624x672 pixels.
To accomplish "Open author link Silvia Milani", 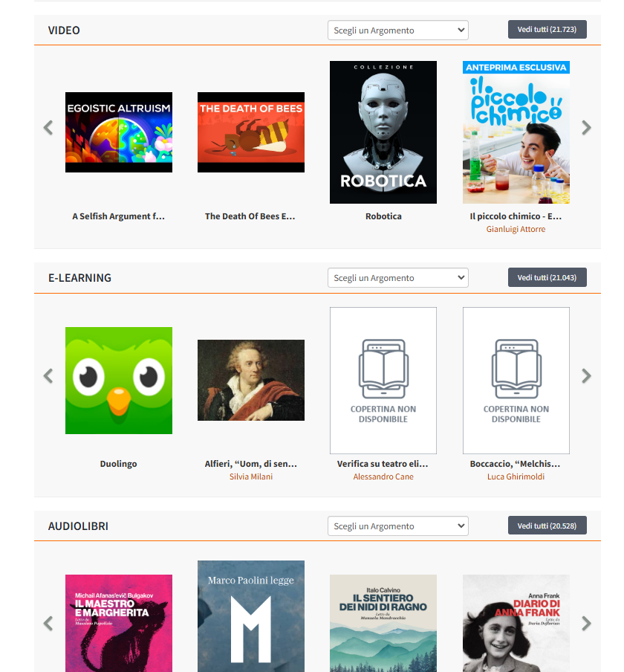I will [x=251, y=476].
